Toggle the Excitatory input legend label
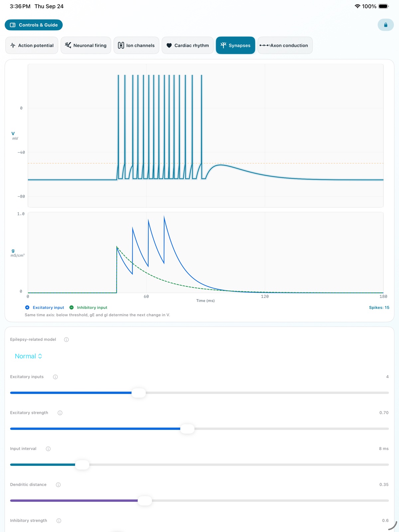Viewport: 399px width, 532px height. click(x=49, y=308)
